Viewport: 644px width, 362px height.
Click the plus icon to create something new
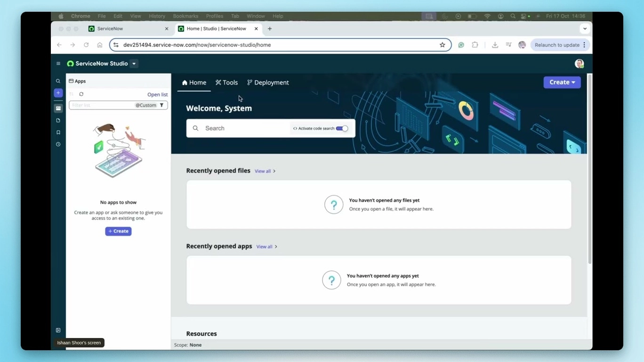(58, 93)
